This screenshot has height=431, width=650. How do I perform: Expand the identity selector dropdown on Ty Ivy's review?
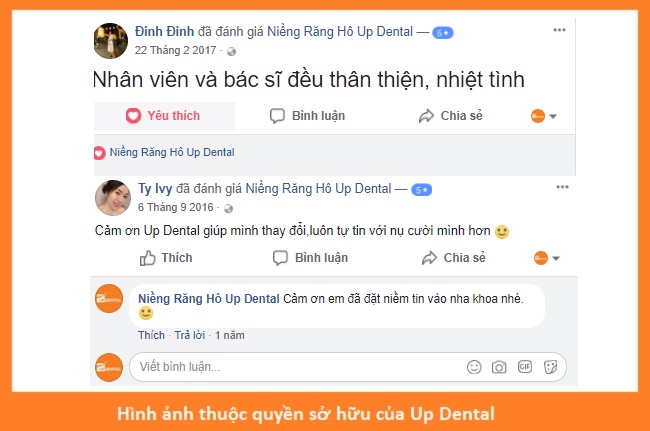[x=547, y=258]
